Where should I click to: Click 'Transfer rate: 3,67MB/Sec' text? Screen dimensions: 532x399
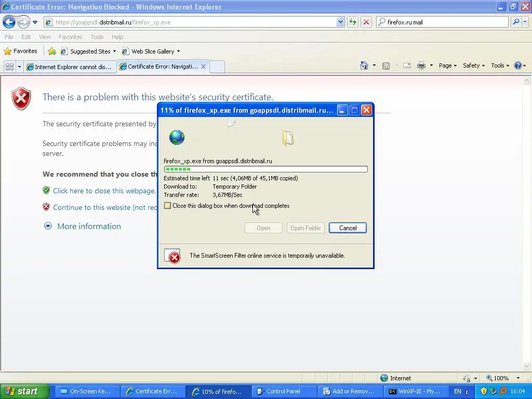point(203,195)
